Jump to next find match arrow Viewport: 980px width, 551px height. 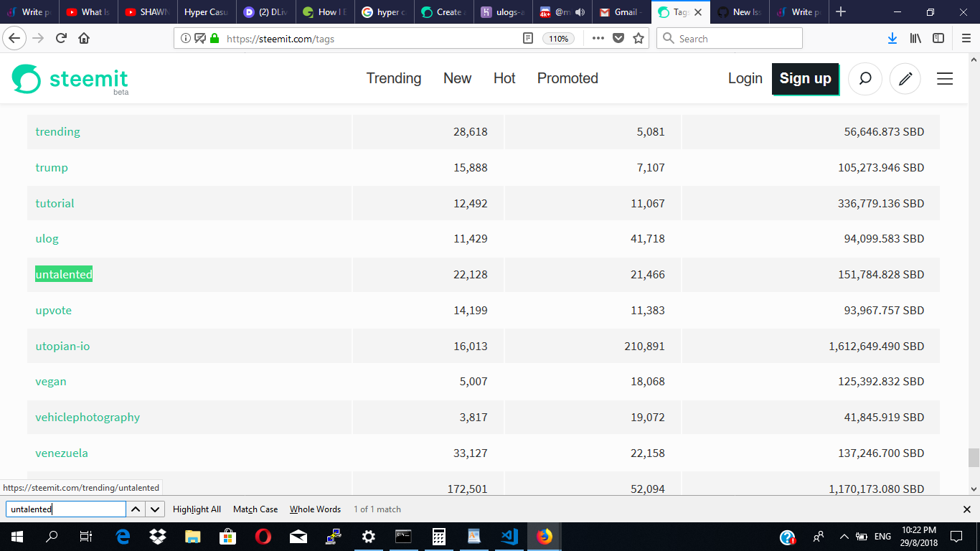[x=155, y=509]
